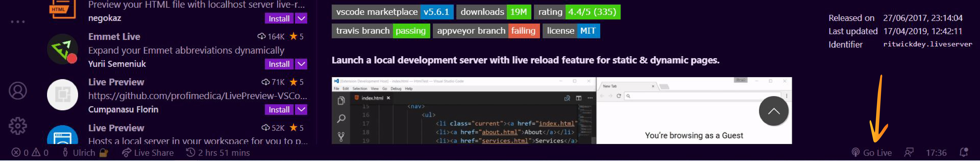Image resolution: width=980 pixels, height=161 pixels.
Task: Click the license MIT badge
Action: tap(571, 31)
